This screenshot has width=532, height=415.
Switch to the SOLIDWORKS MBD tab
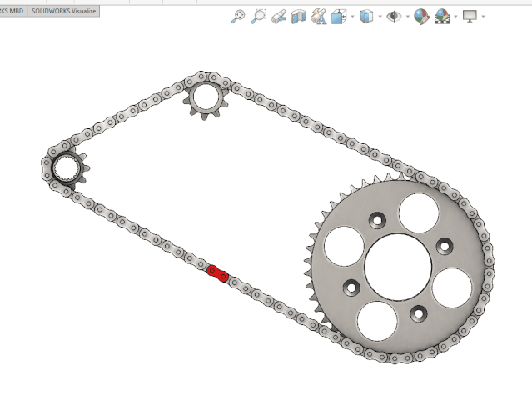pos(12,11)
